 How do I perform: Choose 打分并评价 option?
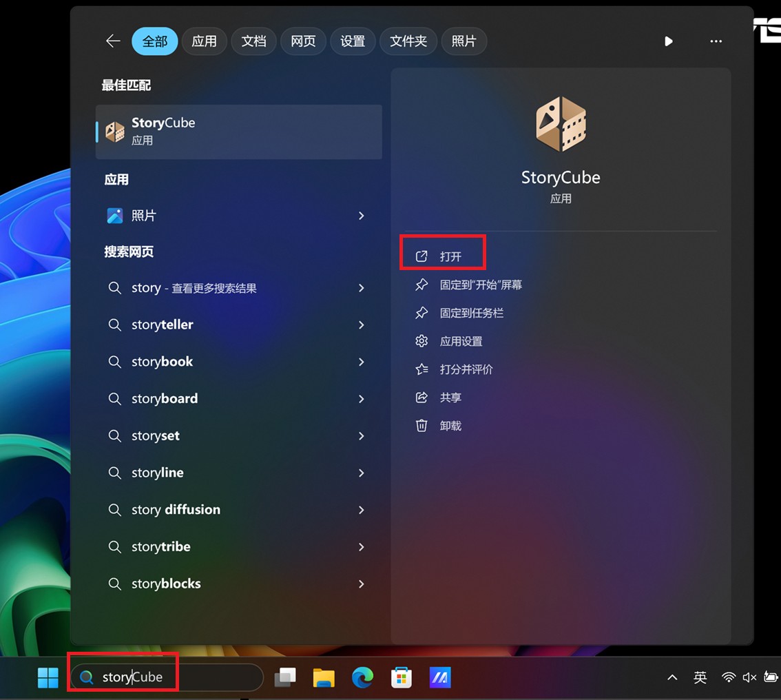[x=466, y=369]
